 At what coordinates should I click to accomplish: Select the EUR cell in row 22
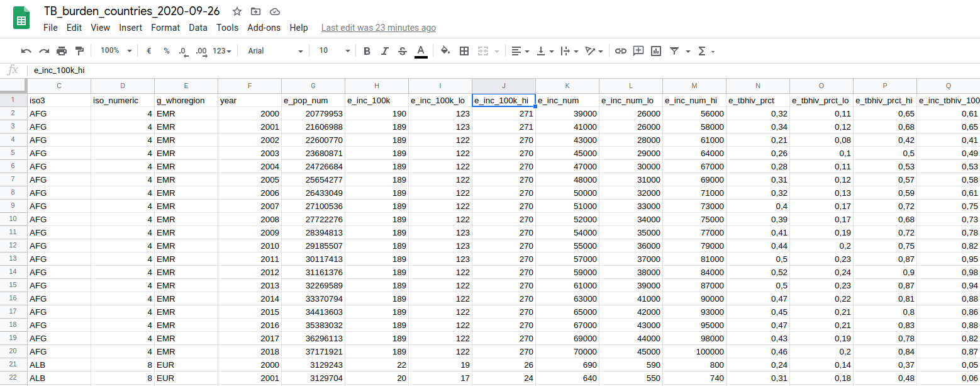click(x=186, y=378)
